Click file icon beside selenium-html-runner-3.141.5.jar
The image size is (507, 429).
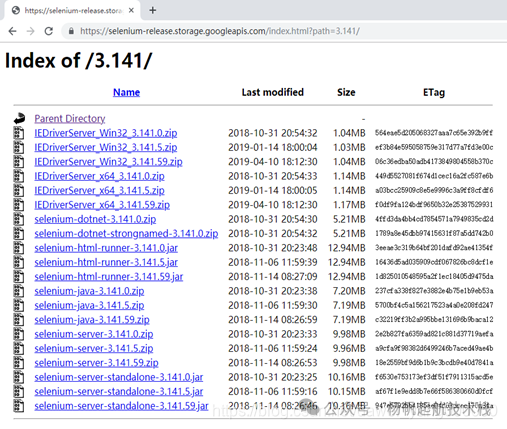pos(19,262)
